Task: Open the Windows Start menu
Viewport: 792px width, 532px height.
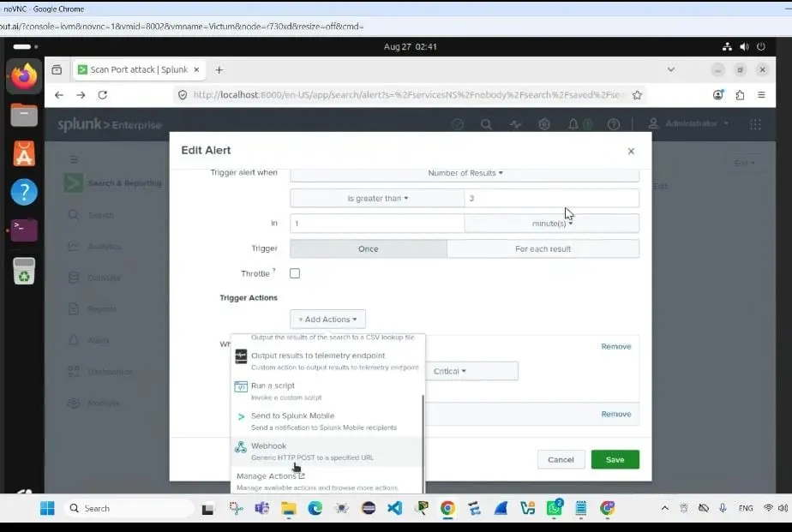Action: pos(47,508)
